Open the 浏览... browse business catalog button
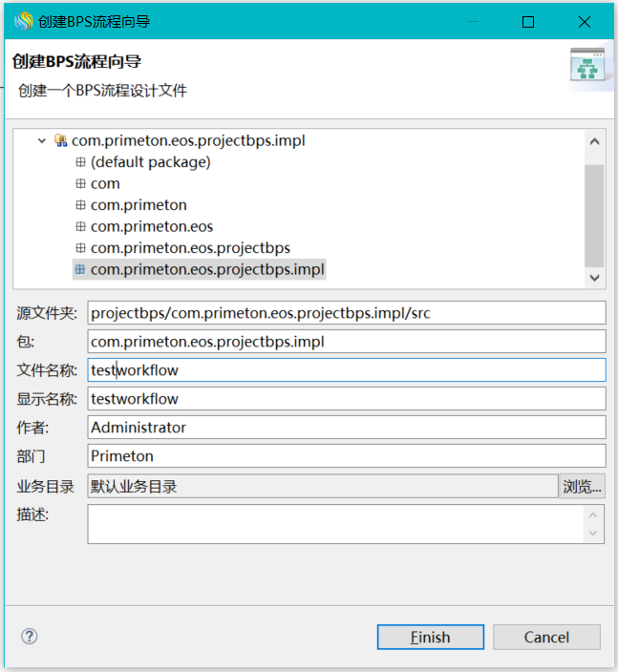Image resolution: width=618 pixels, height=672 pixels. coord(582,486)
